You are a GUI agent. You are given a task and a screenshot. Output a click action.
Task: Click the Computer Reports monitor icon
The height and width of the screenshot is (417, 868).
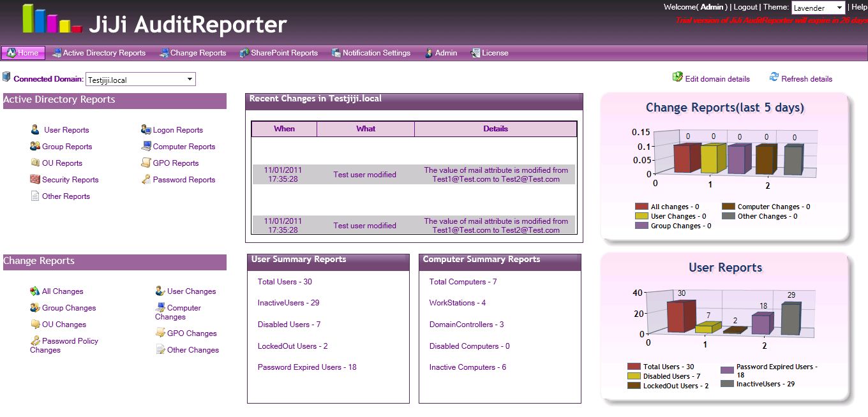(146, 147)
